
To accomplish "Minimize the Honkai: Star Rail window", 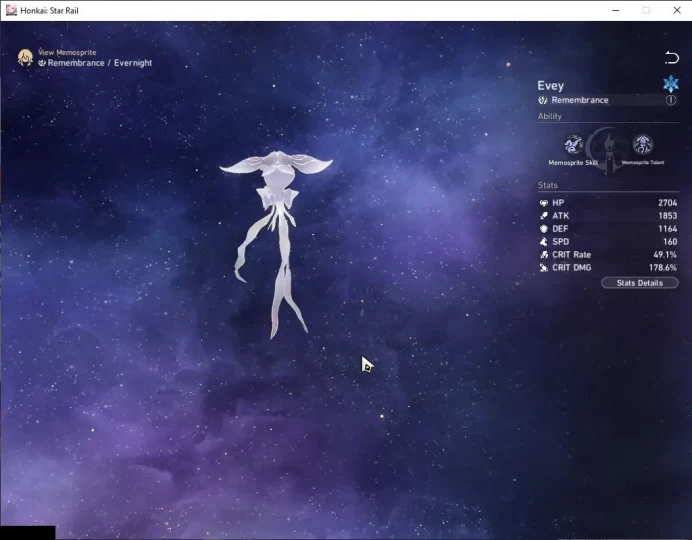I will [616, 10].
